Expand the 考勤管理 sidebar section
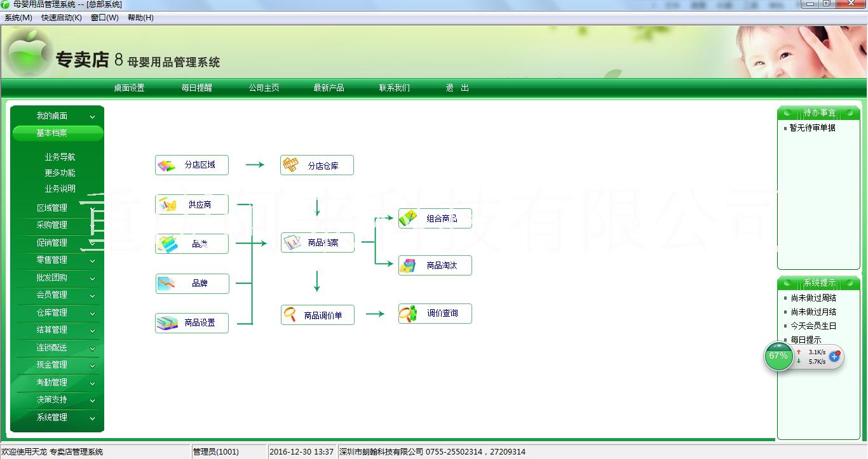Screen dimensions: 868x459 [x=57, y=382]
